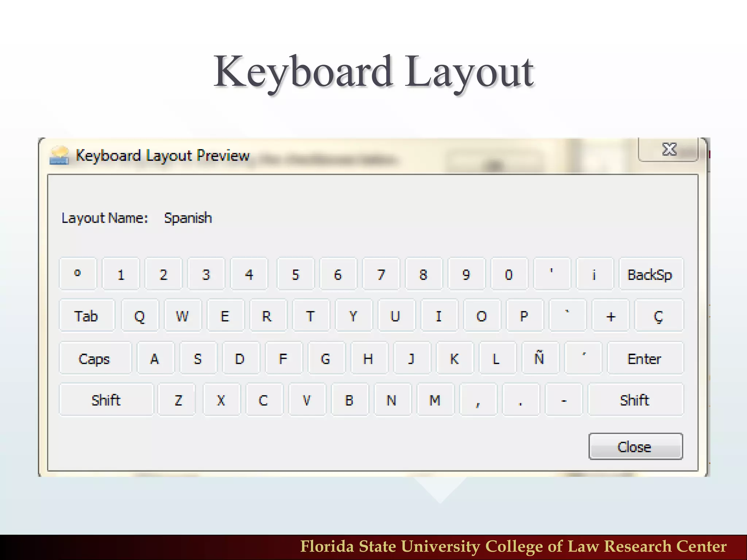Click the number 4 key
Viewport: 747px width, 560px height.
[249, 274]
